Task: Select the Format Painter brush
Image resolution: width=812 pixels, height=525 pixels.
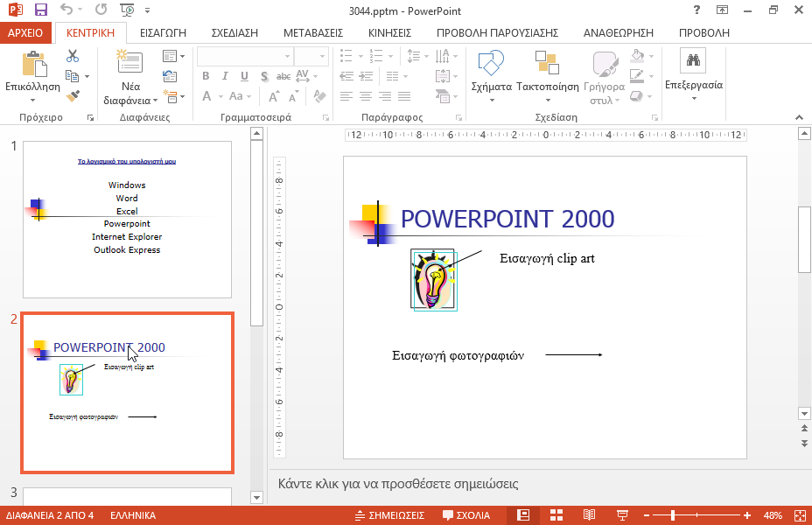Action: 73,95
